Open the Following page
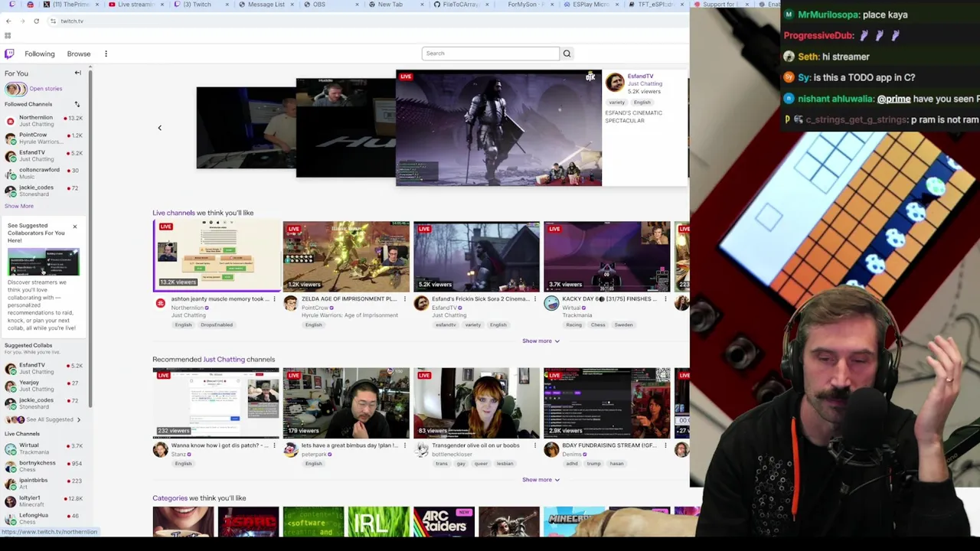980x551 pixels. coord(39,54)
